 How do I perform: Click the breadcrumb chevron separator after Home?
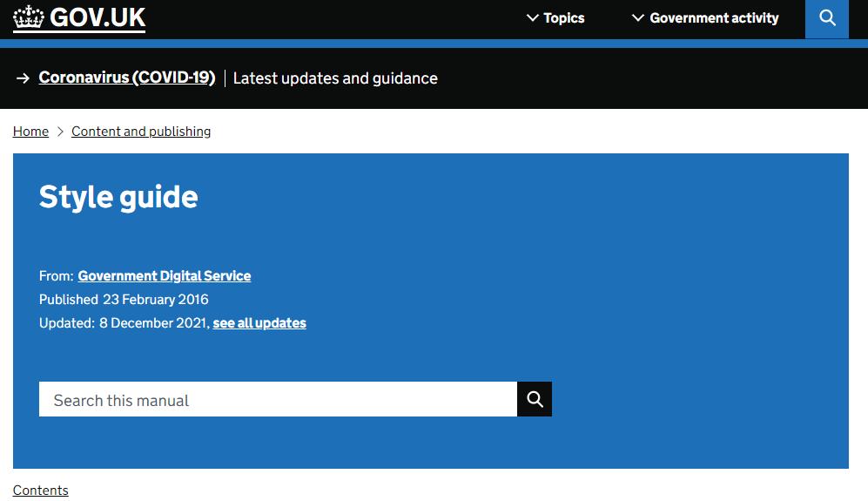(x=60, y=132)
